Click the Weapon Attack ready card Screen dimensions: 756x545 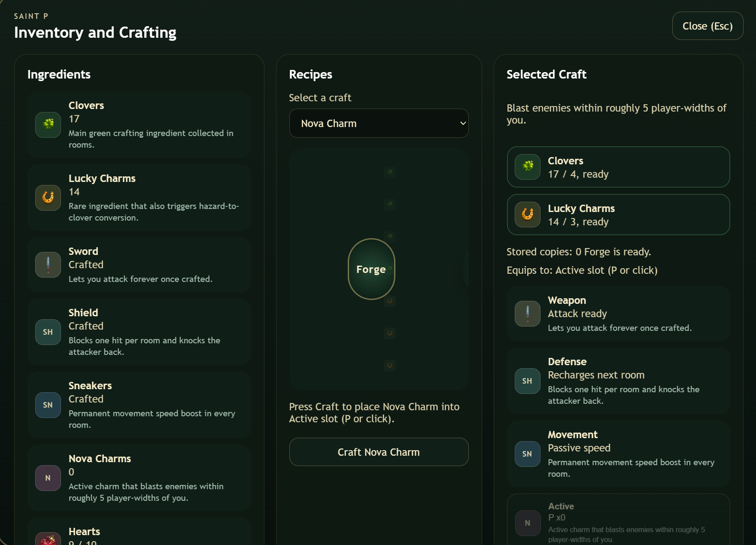[x=618, y=314]
